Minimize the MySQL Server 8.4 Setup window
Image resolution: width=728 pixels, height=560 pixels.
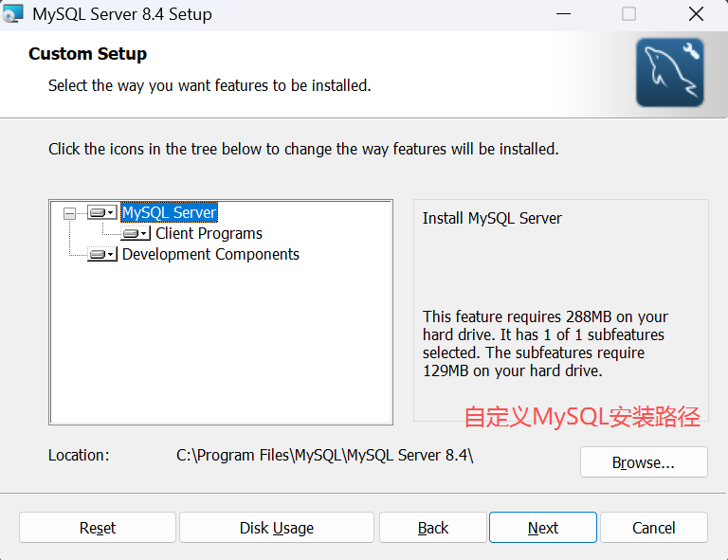[563, 14]
